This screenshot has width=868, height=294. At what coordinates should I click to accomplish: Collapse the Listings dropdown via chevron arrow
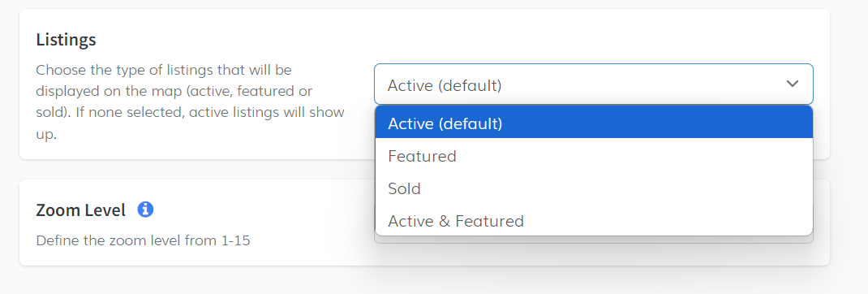(x=793, y=84)
